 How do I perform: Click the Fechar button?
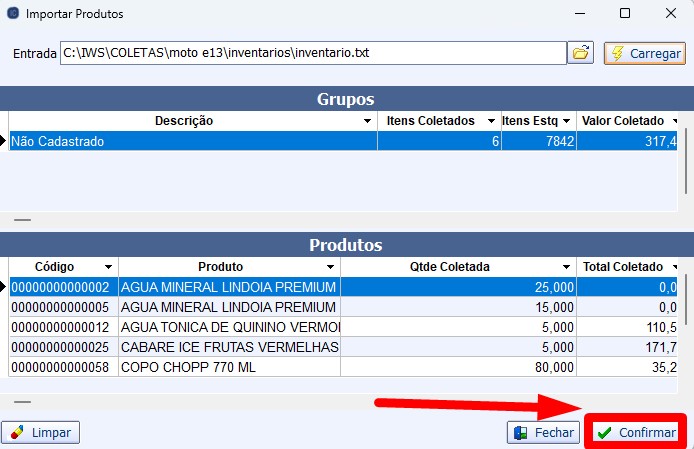pyautogui.click(x=543, y=433)
